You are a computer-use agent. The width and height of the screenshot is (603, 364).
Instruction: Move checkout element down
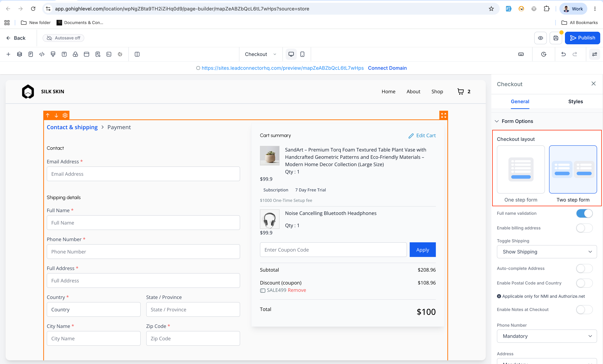(x=56, y=115)
